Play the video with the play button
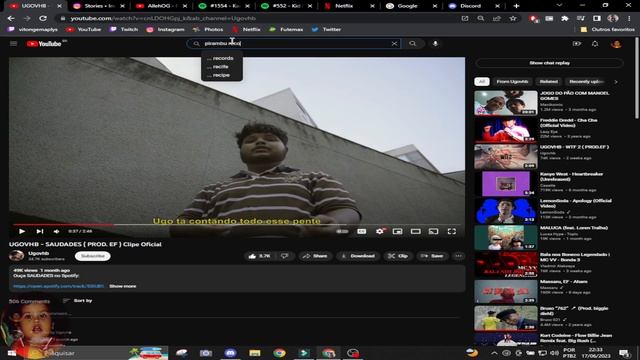The height and width of the screenshot is (360, 640). pos(22,231)
